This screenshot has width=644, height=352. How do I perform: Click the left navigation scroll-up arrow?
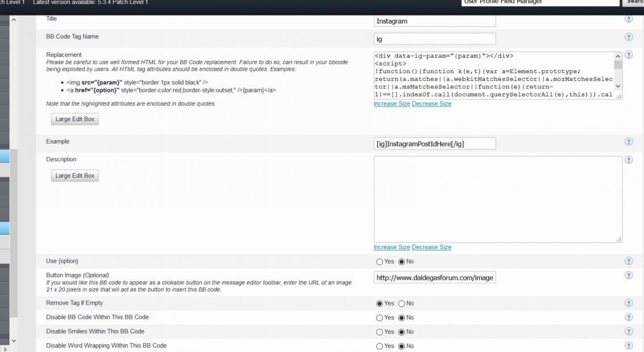click(x=13, y=20)
